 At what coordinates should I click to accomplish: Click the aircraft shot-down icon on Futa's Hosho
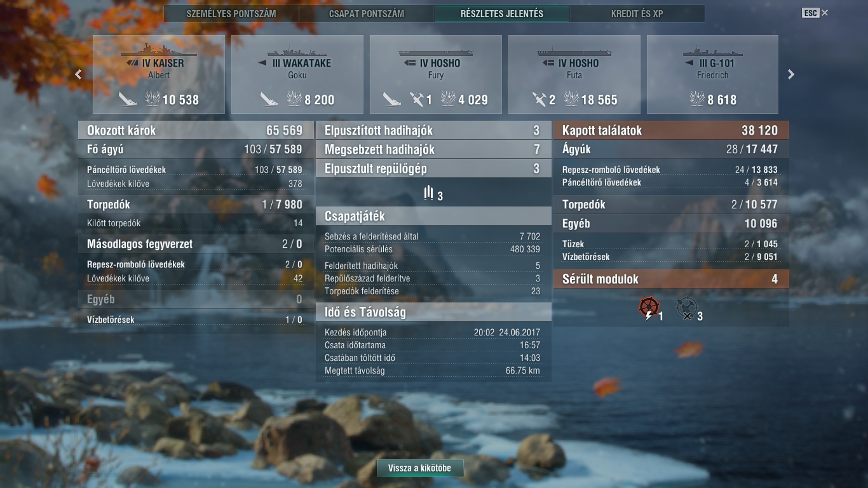tap(540, 98)
